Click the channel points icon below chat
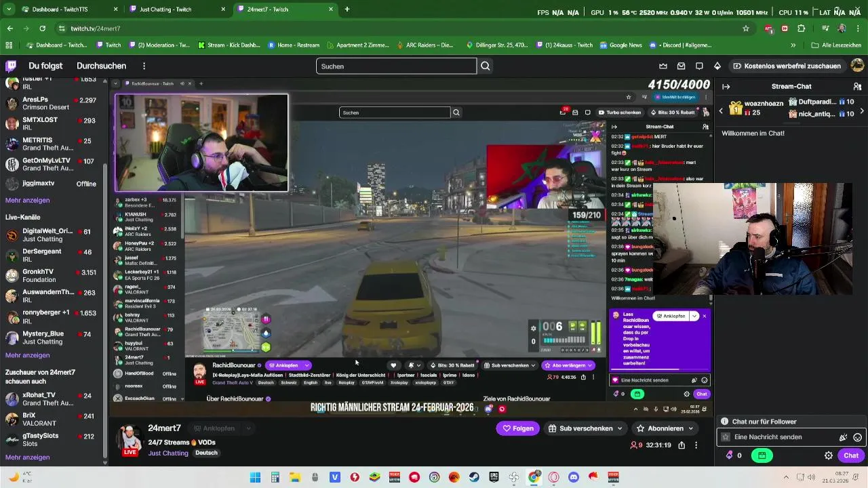The height and width of the screenshot is (488, 868). 730,455
